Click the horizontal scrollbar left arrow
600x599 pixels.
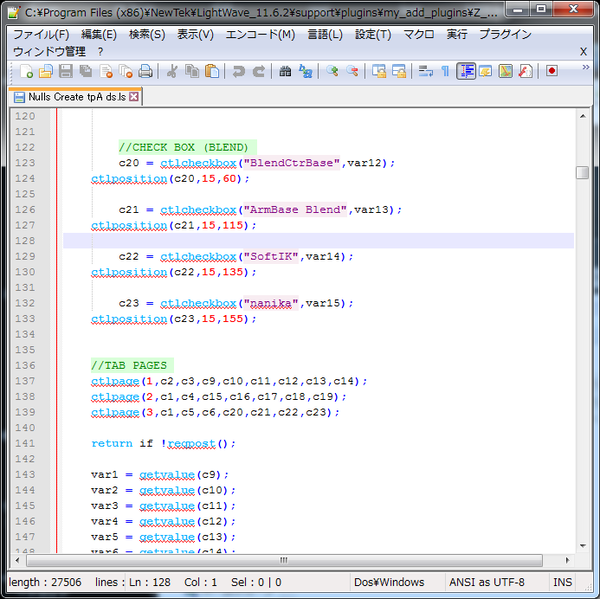(x=17, y=560)
